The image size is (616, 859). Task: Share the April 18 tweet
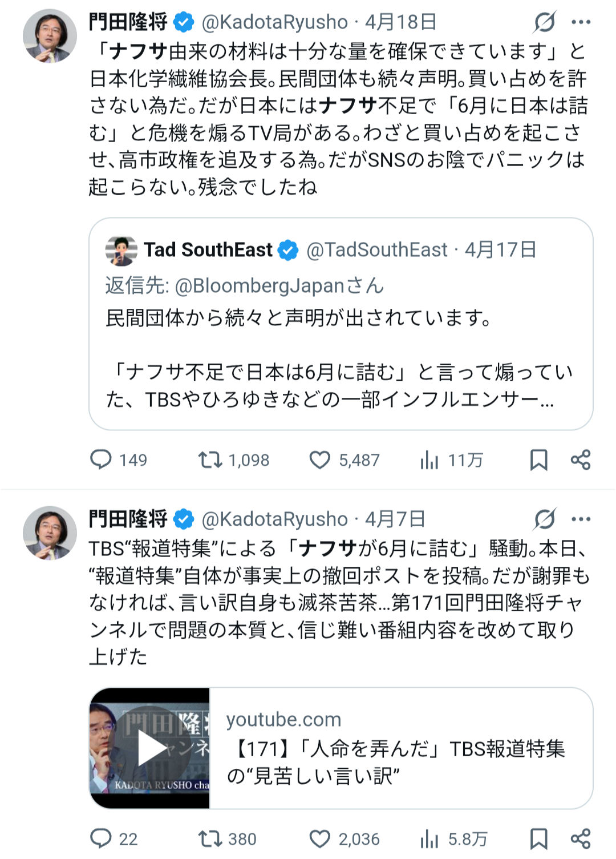click(581, 459)
